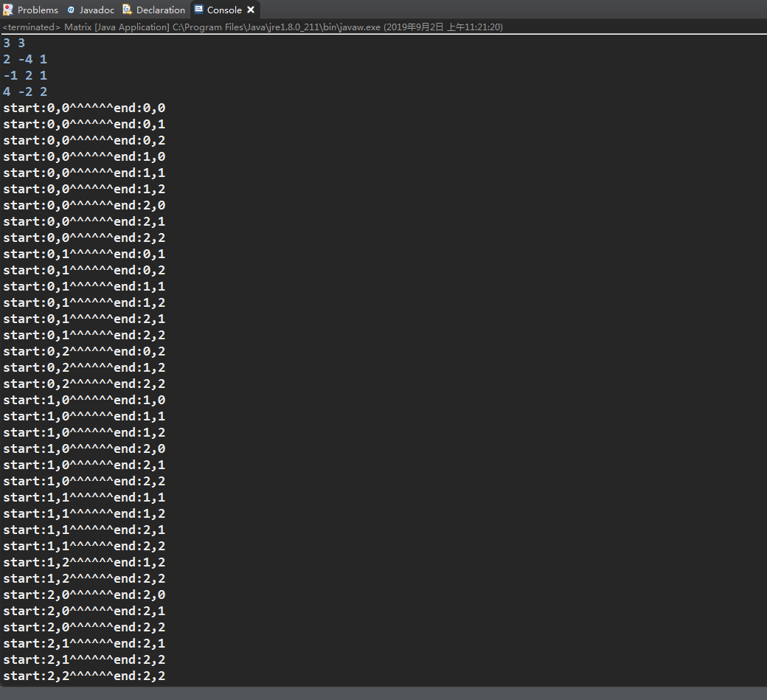The width and height of the screenshot is (767, 700).
Task: Click output line start:1,0 end:2,0
Action: coord(84,448)
